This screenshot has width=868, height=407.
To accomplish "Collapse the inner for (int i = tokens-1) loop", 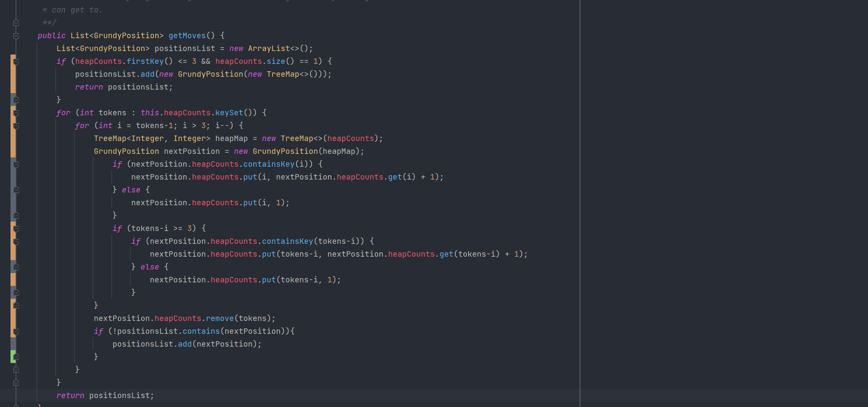I will pos(16,126).
